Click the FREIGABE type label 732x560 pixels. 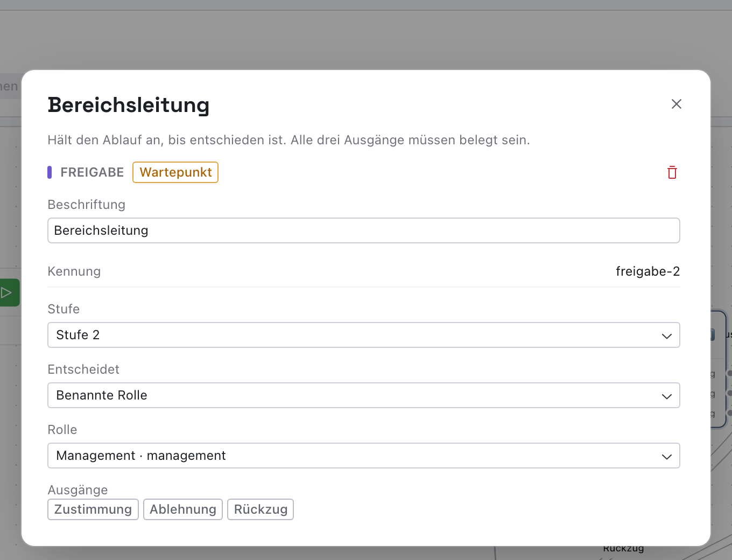click(x=92, y=172)
